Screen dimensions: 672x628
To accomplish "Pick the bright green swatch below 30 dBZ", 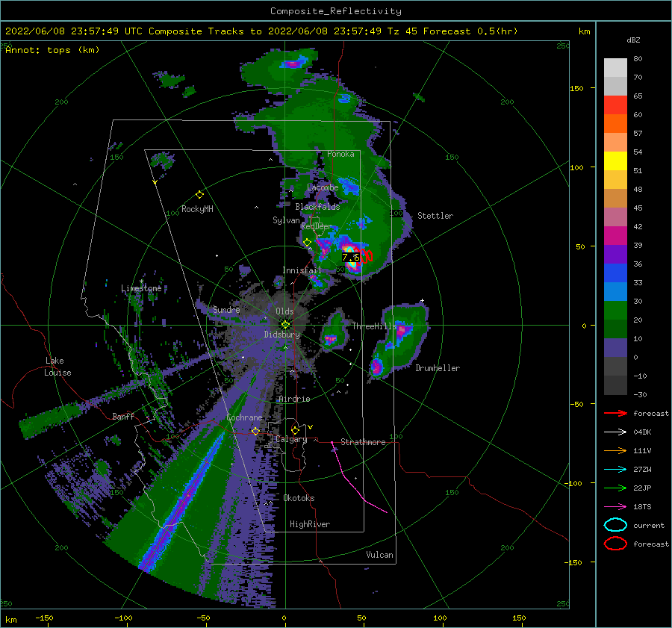I will pos(615,311).
